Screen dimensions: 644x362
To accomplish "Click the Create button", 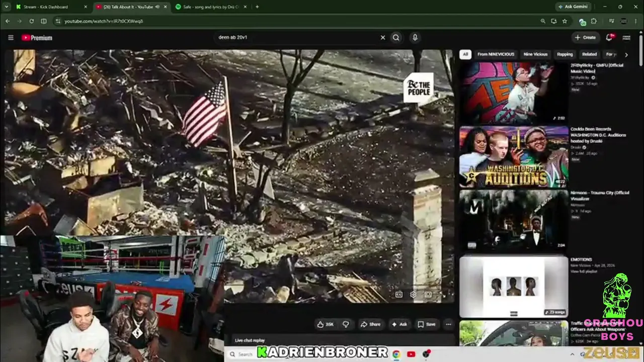I will pyautogui.click(x=585, y=37).
